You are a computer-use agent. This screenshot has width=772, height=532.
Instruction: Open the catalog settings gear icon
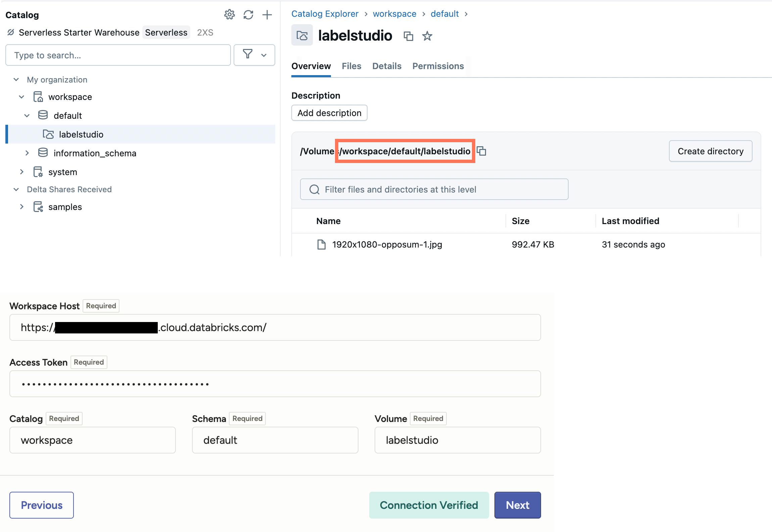click(x=229, y=14)
